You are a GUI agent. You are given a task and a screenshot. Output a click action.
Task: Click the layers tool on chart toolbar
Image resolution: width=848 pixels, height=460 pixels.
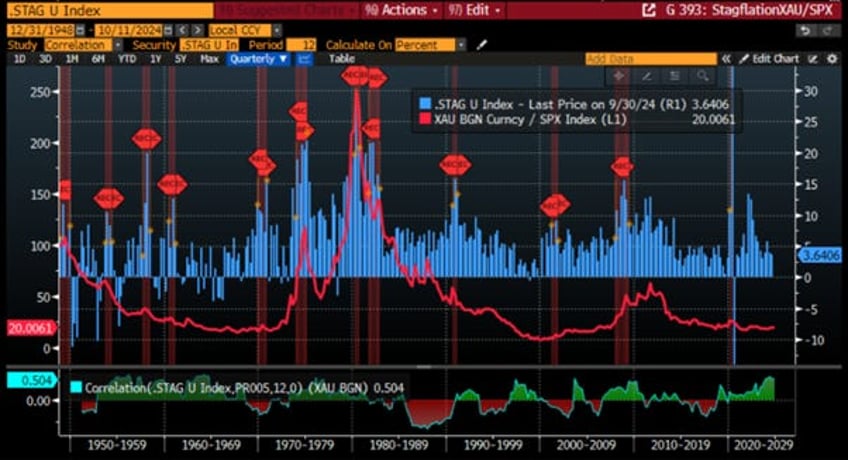[674, 76]
